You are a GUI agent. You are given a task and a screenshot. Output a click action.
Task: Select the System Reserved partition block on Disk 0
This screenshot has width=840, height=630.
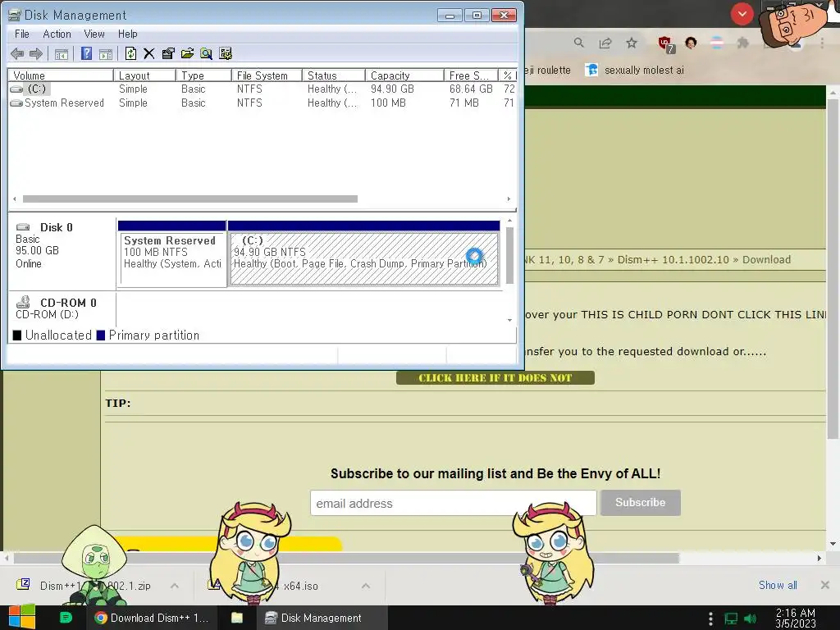(172, 253)
